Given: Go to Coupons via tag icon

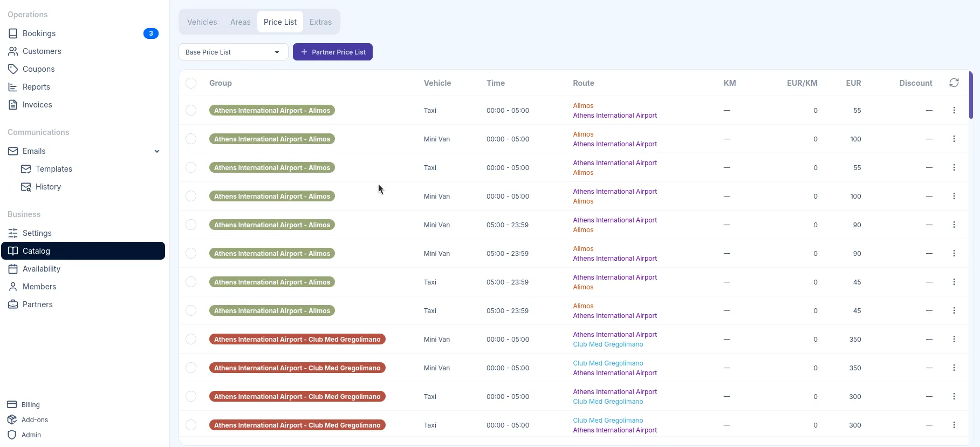Looking at the screenshot, I should 13,69.
